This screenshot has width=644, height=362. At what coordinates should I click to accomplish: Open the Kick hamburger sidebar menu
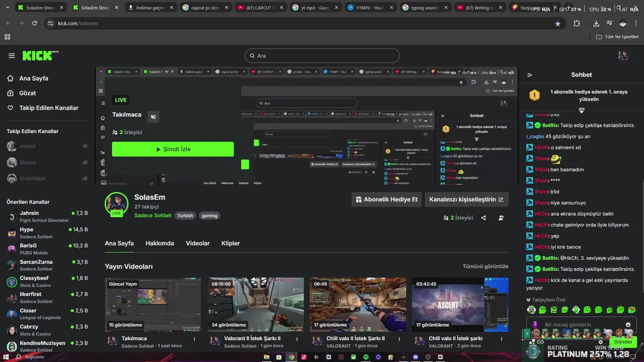click(x=11, y=55)
